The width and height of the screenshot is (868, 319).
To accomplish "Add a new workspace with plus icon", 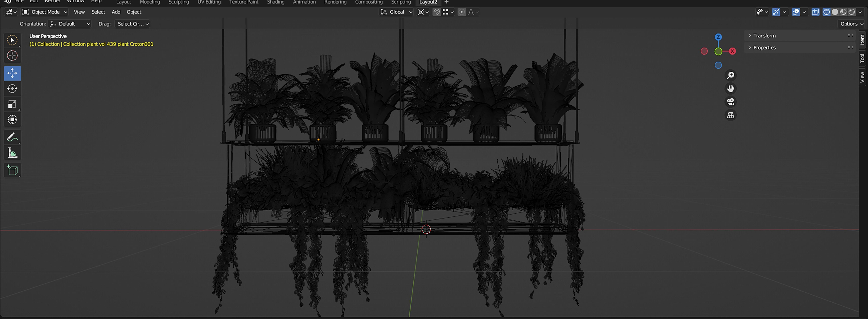I will (446, 2).
